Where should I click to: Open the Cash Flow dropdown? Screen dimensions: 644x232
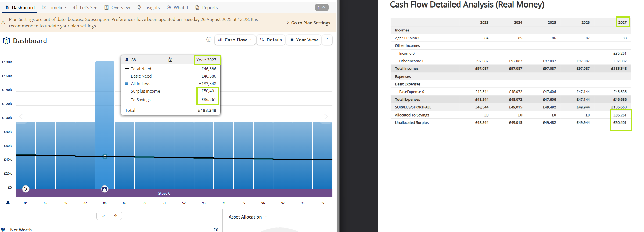click(x=235, y=40)
